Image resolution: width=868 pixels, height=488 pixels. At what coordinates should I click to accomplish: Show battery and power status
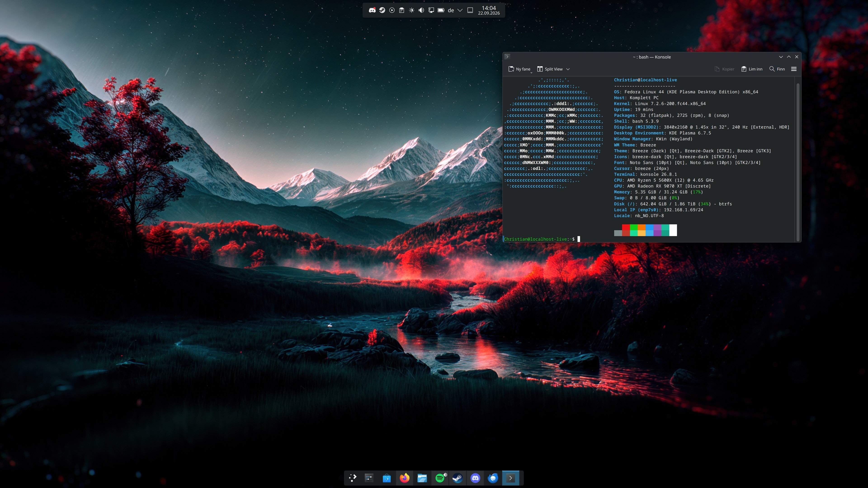point(441,10)
